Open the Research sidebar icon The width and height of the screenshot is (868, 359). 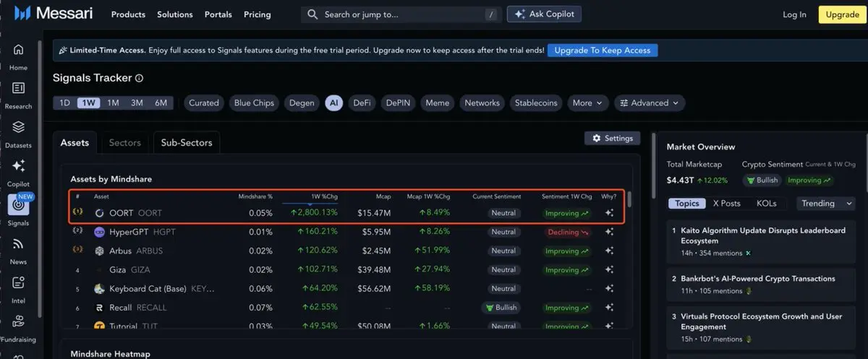[x=18, y=88]
